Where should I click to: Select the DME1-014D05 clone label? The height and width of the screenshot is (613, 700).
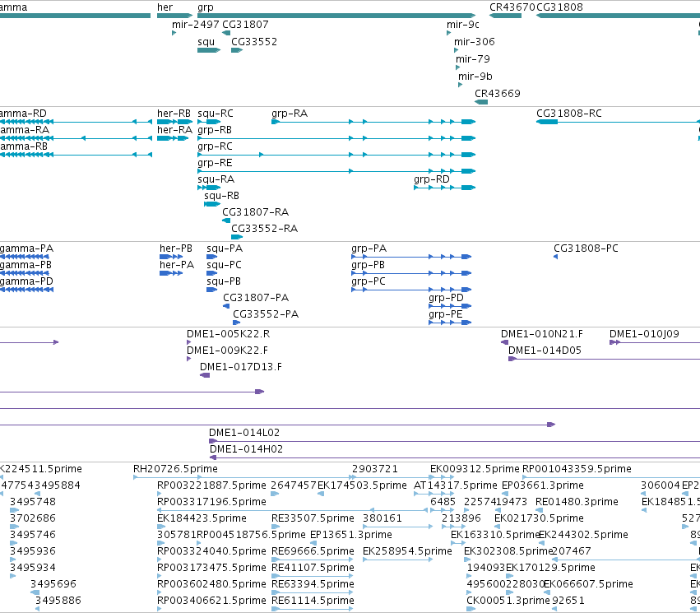point(545,351)
